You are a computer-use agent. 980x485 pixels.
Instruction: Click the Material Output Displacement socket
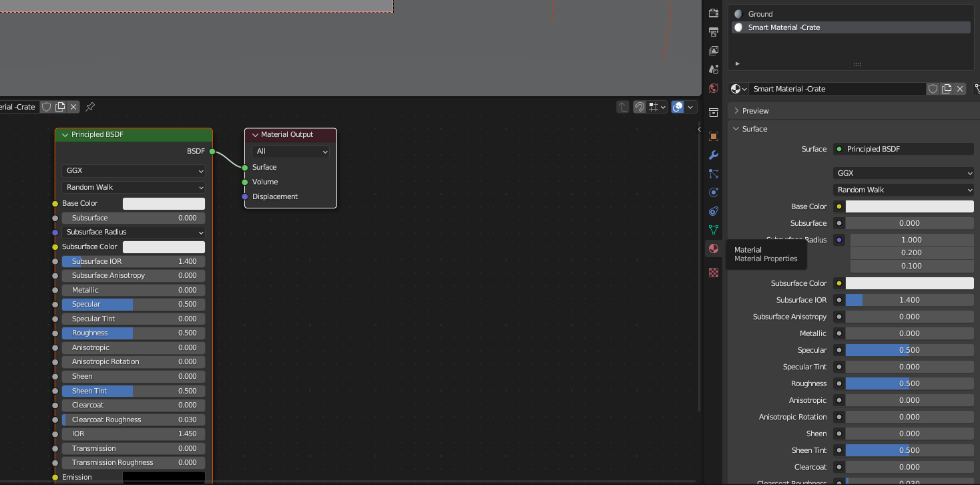coord(245,196)
